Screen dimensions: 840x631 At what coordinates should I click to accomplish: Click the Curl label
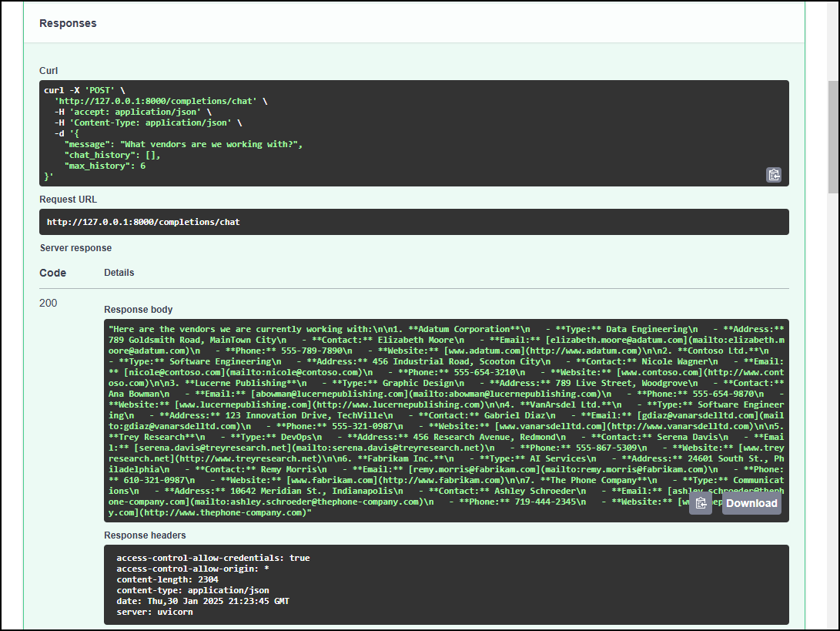point(49,71)
